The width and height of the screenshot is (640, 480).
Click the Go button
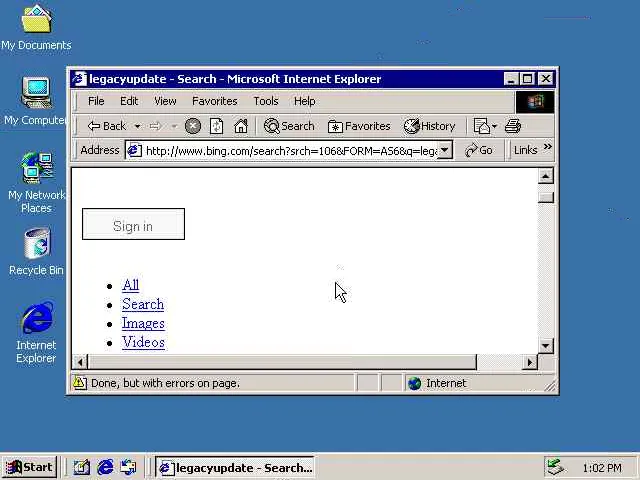coord(479,150)
